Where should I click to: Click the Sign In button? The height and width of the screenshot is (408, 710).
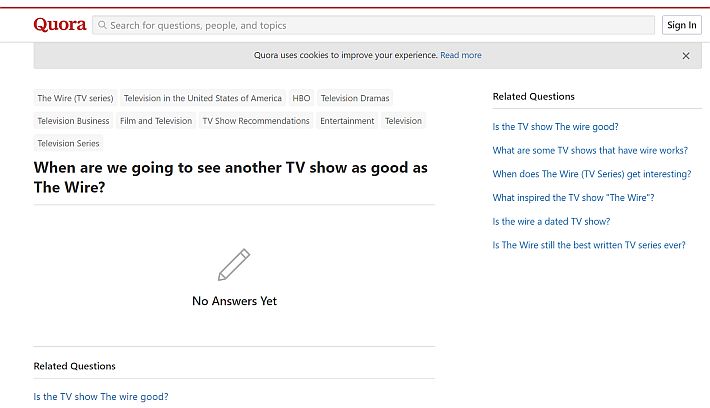click(681, 25)
